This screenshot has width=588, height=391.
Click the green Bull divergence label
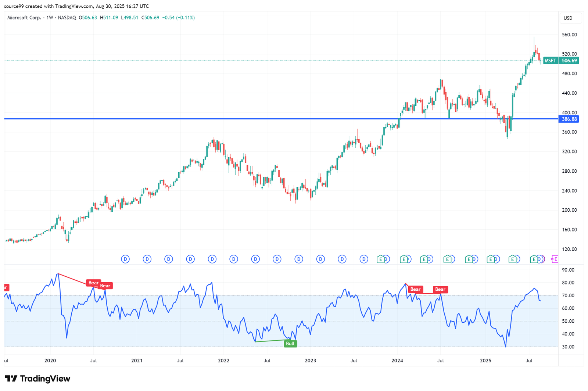click(290, 344)
